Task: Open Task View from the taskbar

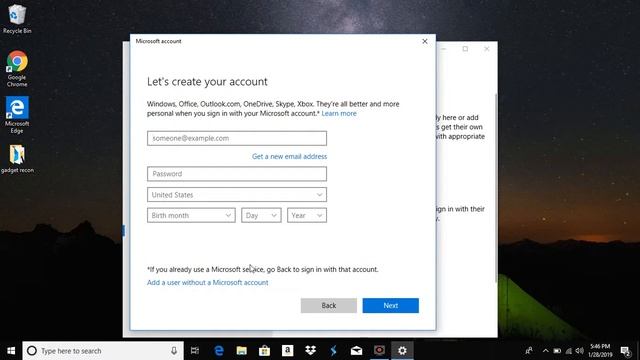Action: pyautogui.click(x=195, y=351)
